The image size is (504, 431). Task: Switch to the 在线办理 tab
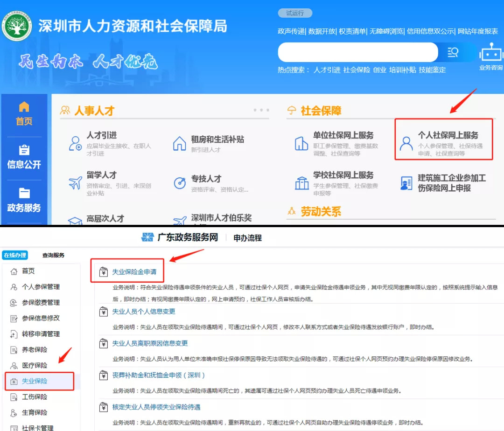point(15,255)
